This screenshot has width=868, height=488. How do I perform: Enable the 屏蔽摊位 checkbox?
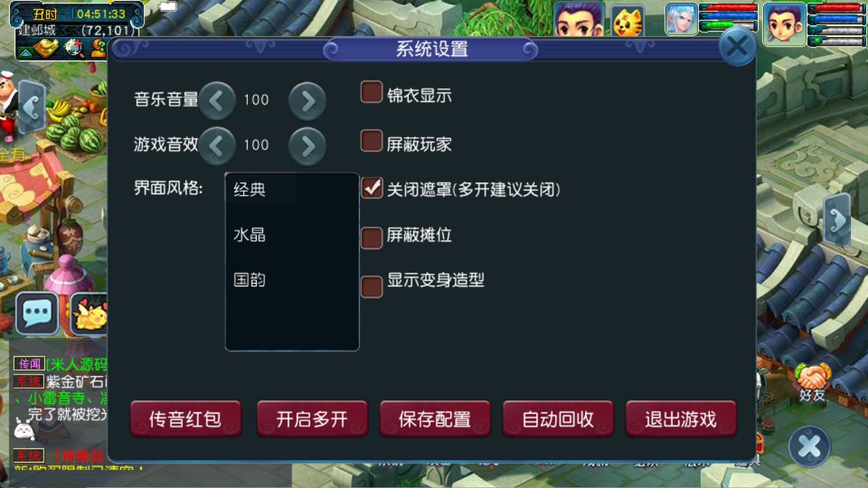click(x=372, y=237)
